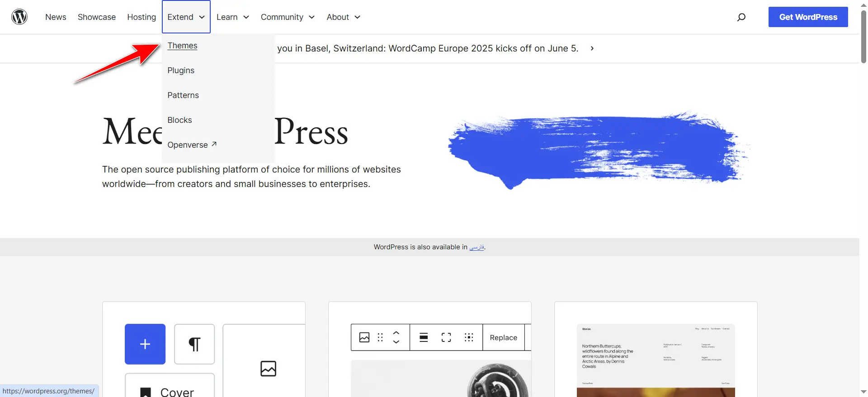
Task: Open the search magnifier icon
Action: (x=741, y=17)
